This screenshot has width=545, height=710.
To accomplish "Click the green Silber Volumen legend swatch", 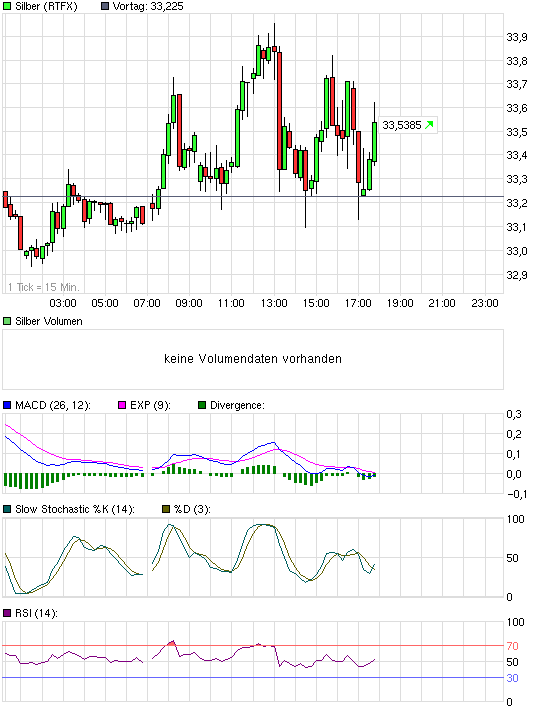I will click(7, 321).
